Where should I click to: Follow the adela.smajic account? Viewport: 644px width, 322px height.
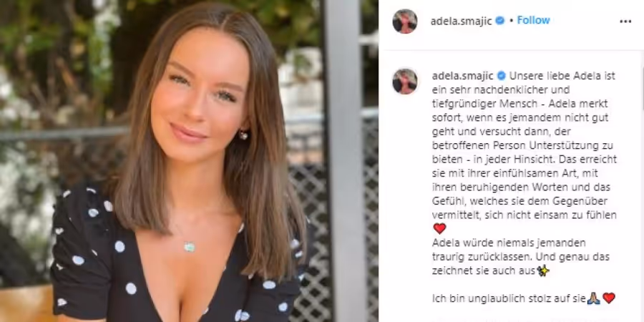click(533, 20)
